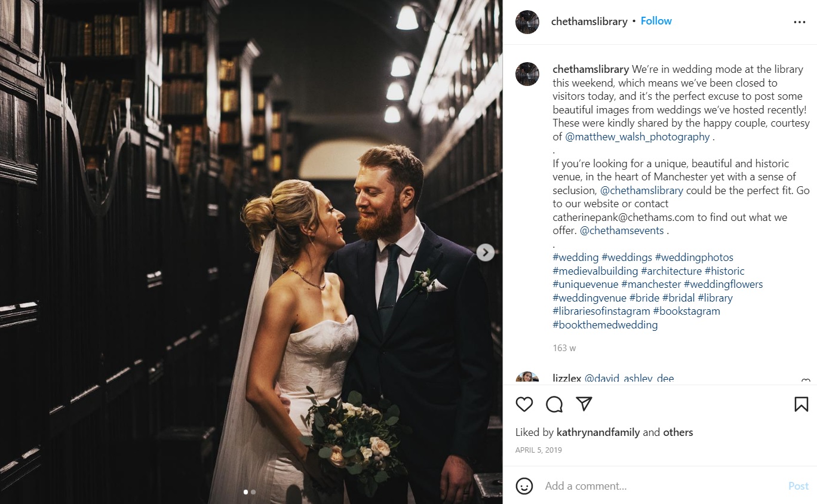Go to next photo with arrow

point(486,252)
